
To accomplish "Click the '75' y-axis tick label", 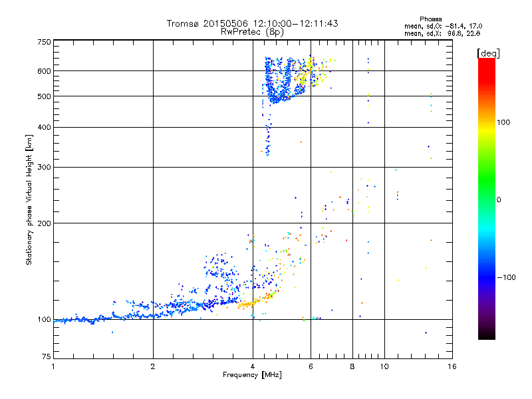I will 47,356.
